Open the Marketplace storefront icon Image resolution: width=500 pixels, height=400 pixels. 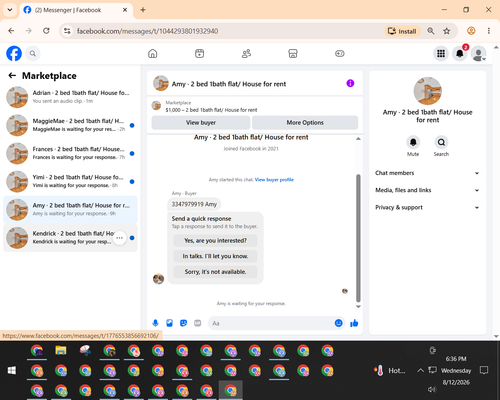pos(293,53)
